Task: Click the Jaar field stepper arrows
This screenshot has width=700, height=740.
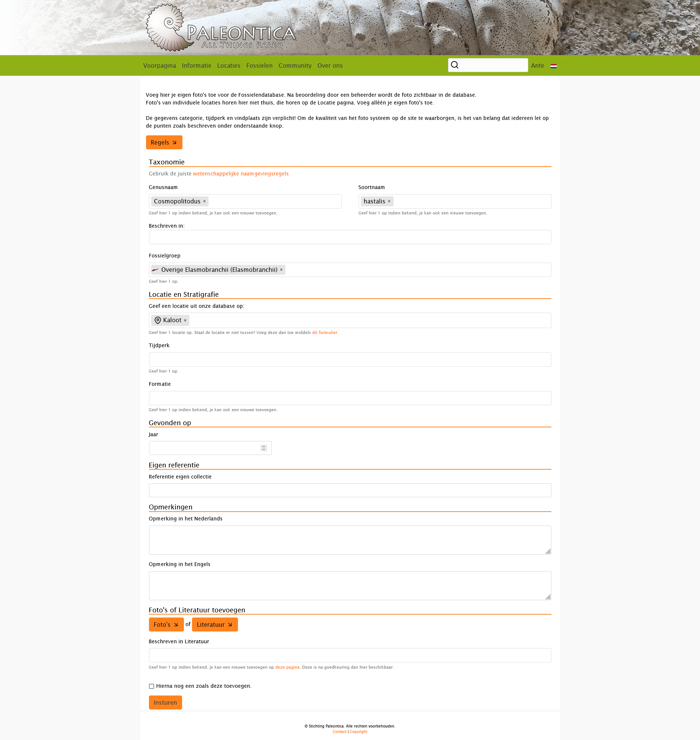Action: (264, 448)
